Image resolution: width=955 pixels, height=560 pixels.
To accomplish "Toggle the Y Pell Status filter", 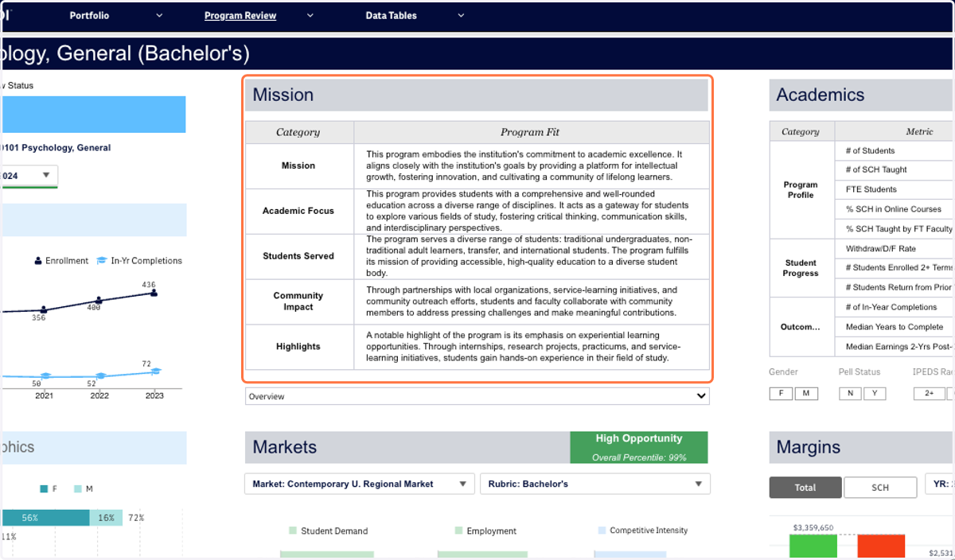I will [x=875, y=394].
